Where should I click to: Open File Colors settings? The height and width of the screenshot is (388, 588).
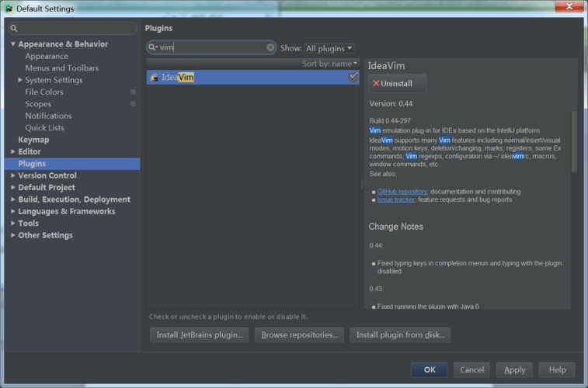[44, 92]
